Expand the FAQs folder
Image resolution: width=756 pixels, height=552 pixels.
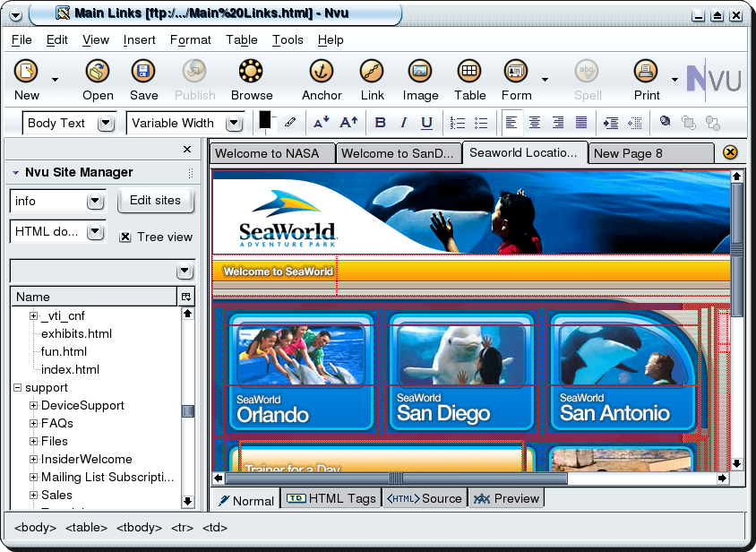point(33,423)
